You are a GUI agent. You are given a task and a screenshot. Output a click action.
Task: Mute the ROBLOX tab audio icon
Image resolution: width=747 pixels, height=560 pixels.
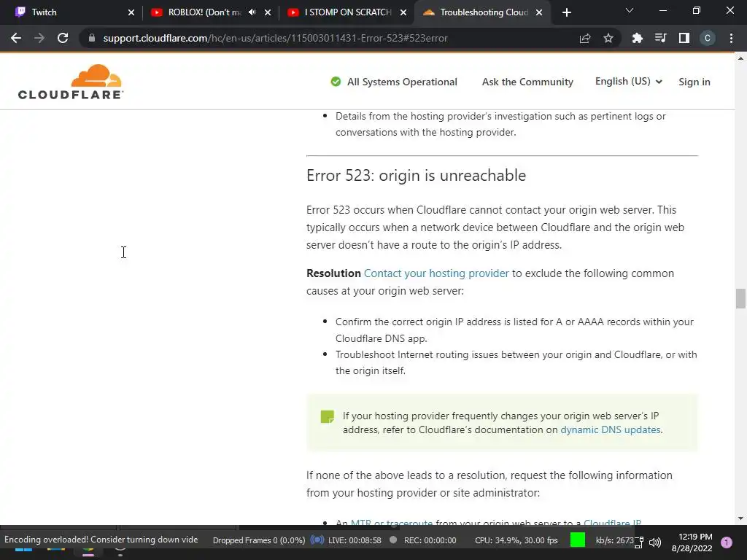tap(252, 12)
